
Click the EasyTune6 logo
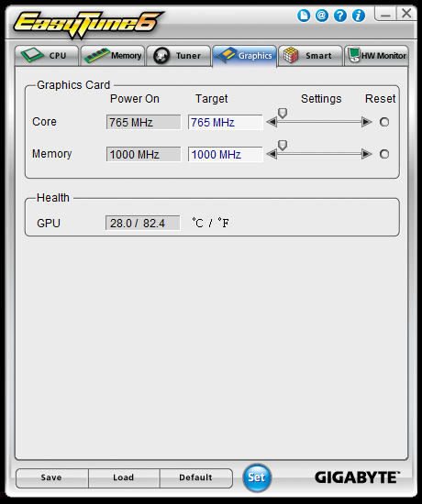pos(88,24)
